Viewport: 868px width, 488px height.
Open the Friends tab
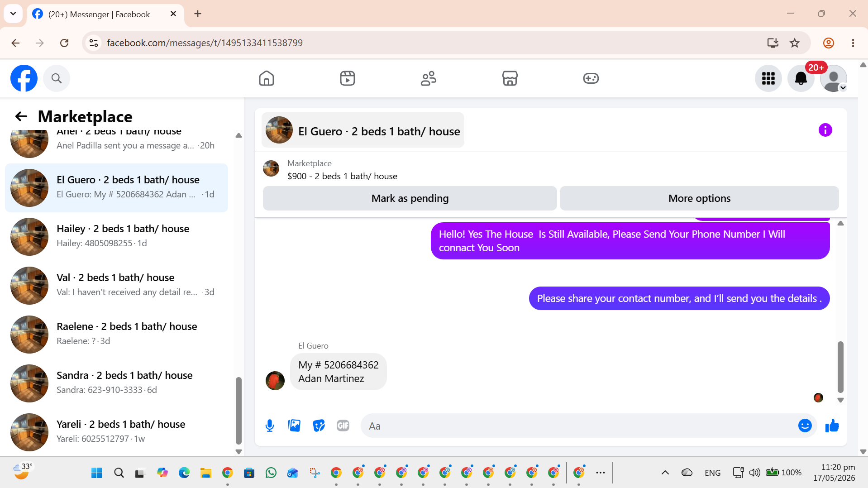[429, 78]
